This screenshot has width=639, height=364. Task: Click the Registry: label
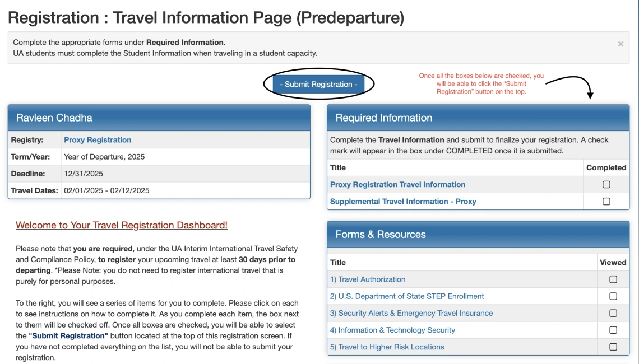(27, 139)
